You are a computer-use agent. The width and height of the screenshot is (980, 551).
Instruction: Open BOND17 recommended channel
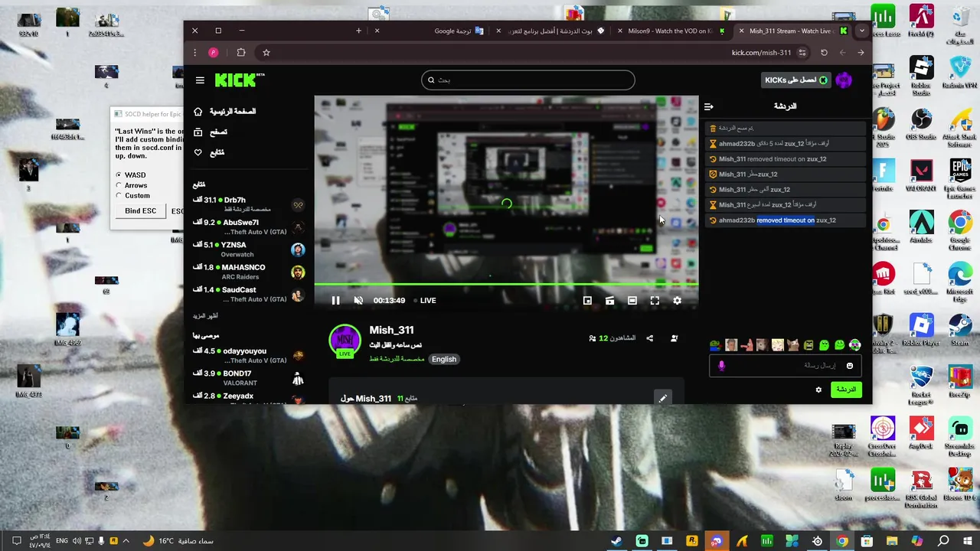250,378
